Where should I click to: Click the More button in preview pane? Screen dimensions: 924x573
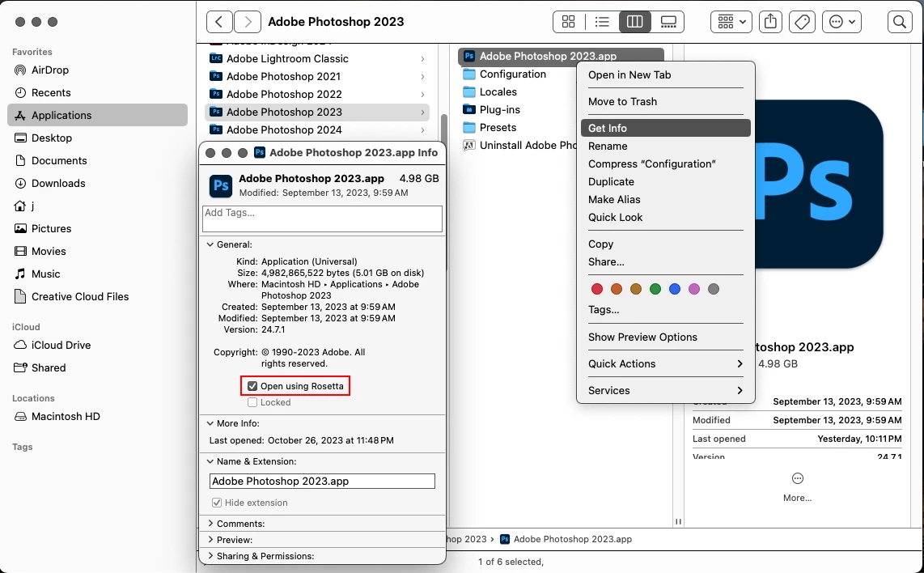pyautogui.click(x=797, y=487)
